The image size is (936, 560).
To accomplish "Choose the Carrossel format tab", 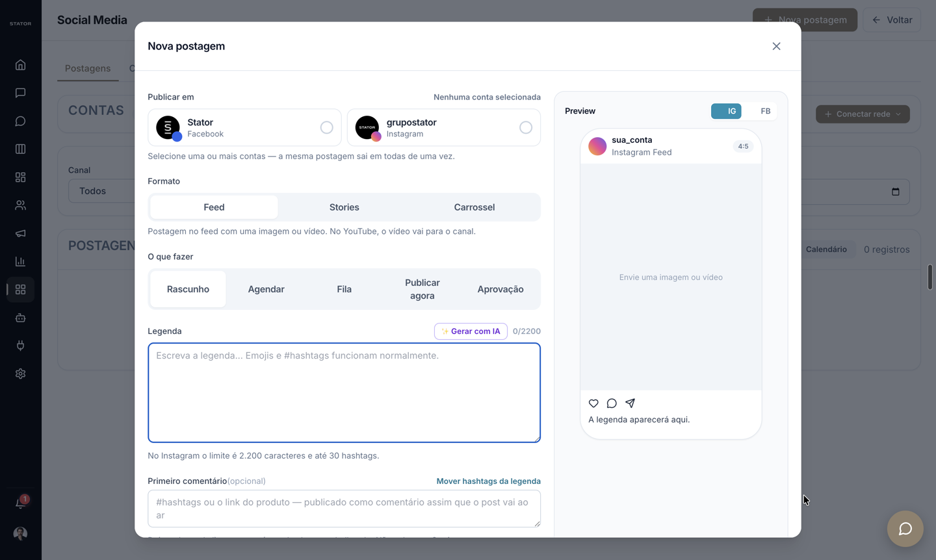I will pos(474,207).
